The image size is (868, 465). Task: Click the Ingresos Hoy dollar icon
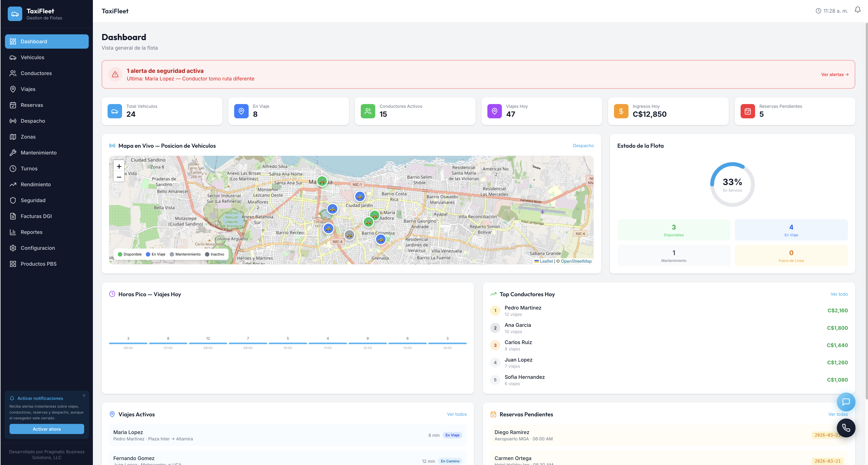[621, 111]
